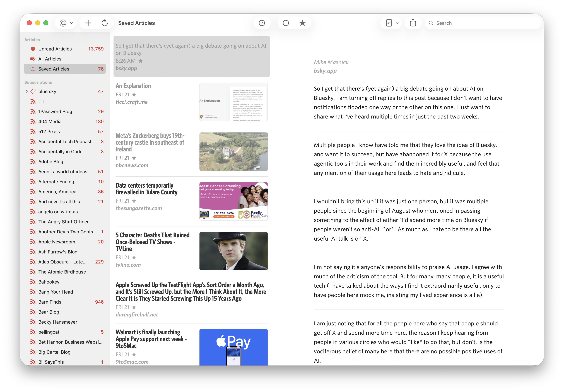
Task: Share the current article
Action: (x=413, y=23)
